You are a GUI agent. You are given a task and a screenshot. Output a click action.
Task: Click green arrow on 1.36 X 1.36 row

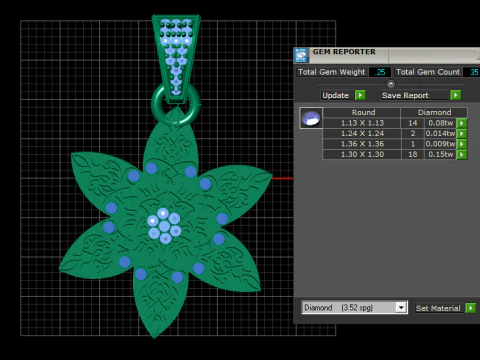point(462,144)
